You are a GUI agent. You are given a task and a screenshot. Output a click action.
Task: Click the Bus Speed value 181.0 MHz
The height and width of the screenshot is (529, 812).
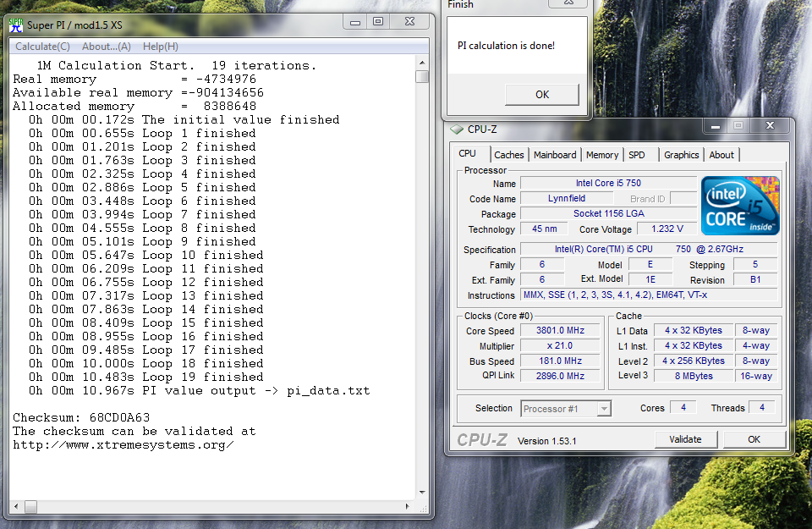click(x=560, y=361)
